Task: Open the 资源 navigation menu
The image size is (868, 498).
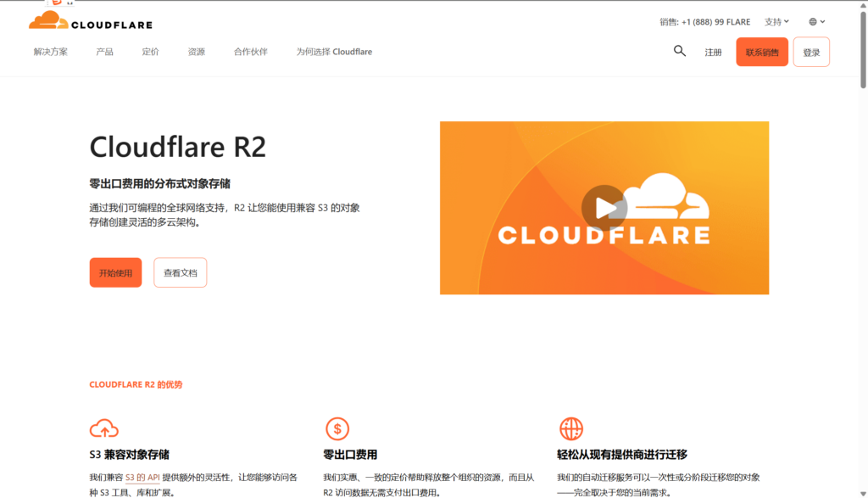Action: click(197, 52)
